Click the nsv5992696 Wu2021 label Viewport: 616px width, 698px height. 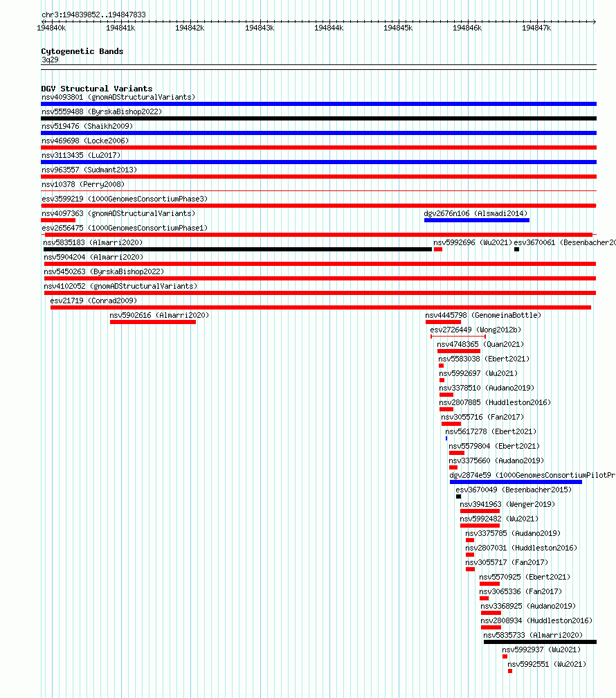click(x=473, y=242)
